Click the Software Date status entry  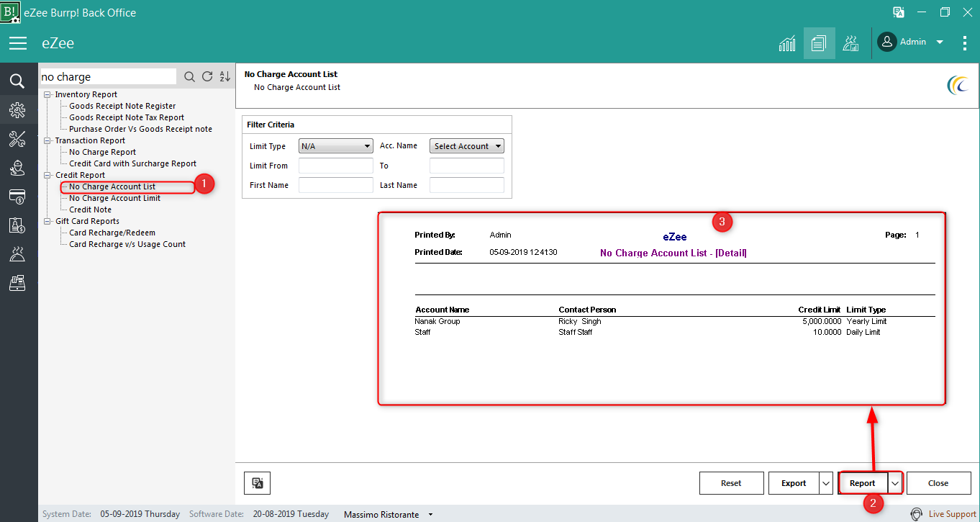[259, 514]
